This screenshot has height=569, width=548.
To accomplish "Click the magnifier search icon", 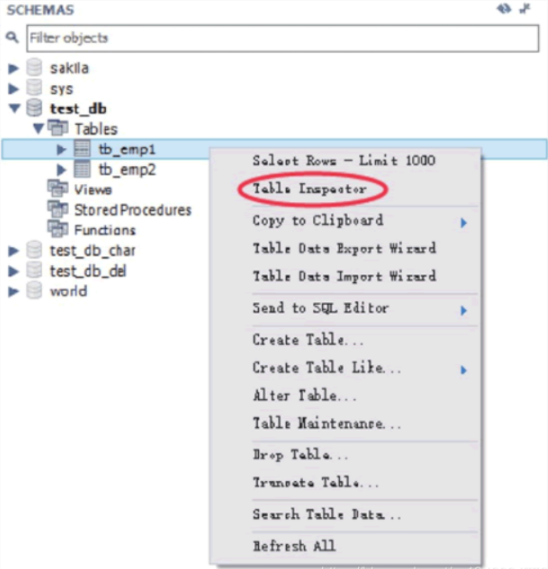I will coord(12,37).
